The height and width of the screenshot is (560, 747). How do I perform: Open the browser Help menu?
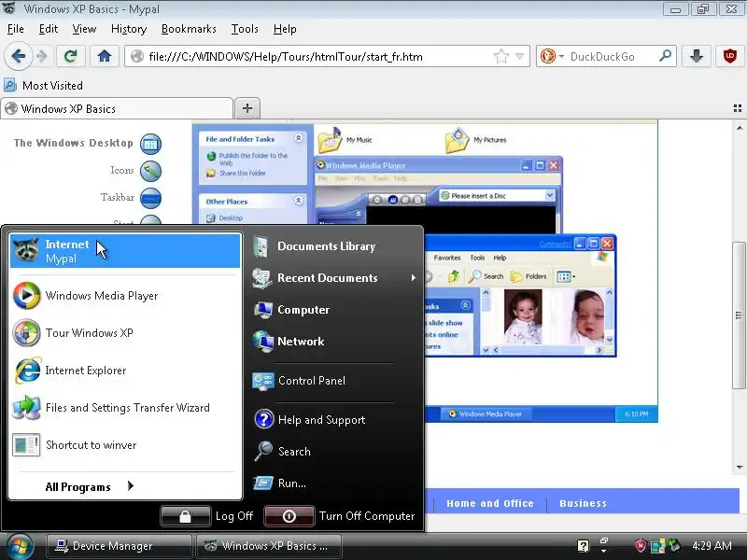[x=285, y=29]
